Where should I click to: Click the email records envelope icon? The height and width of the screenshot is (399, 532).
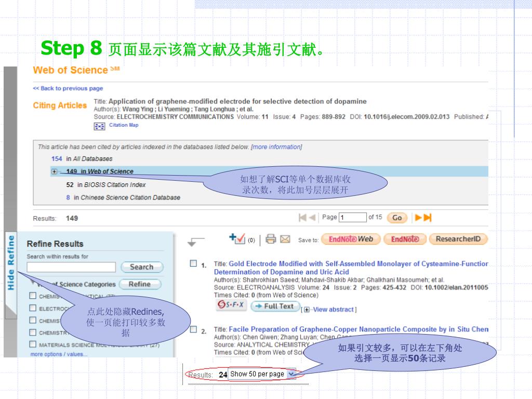pos(285,239)
